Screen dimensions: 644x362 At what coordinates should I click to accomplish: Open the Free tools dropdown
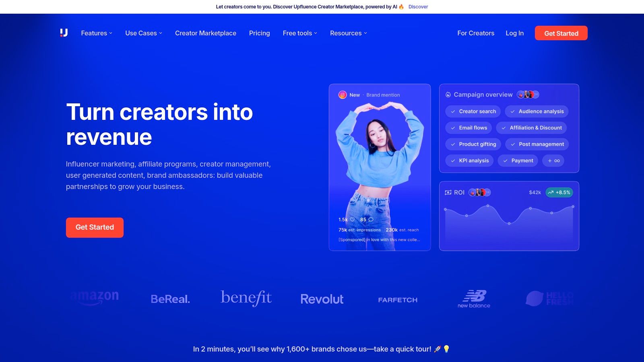[300, 33]
